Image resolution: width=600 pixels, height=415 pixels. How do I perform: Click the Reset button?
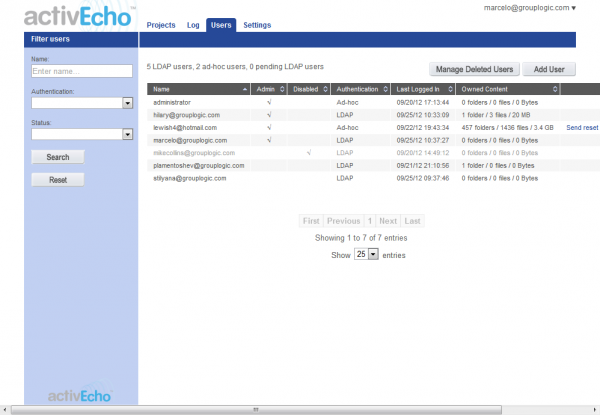point(58,180)
